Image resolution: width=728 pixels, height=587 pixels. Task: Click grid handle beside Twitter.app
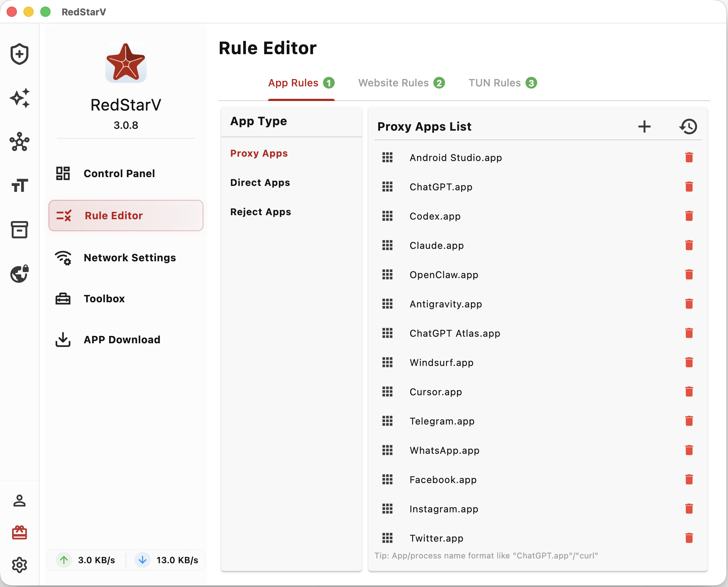point(387,538)
